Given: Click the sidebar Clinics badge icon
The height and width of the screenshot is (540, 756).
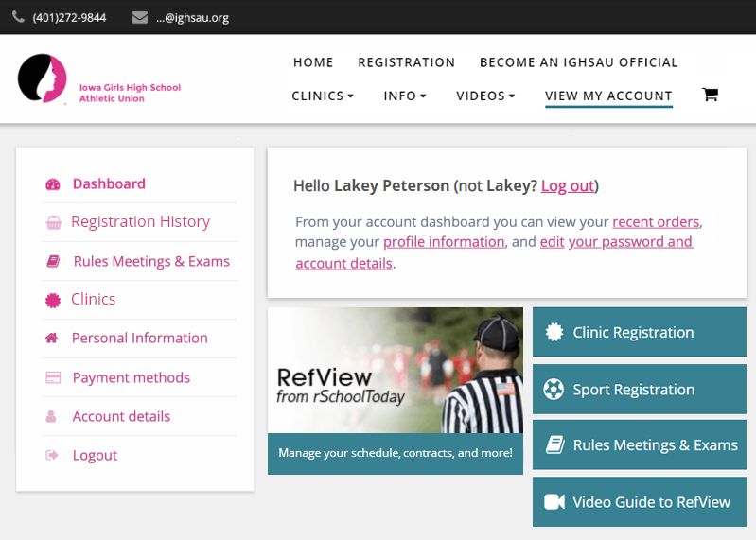Looking at the screenshot, I should pyautogui.click(x=53, y=300).
